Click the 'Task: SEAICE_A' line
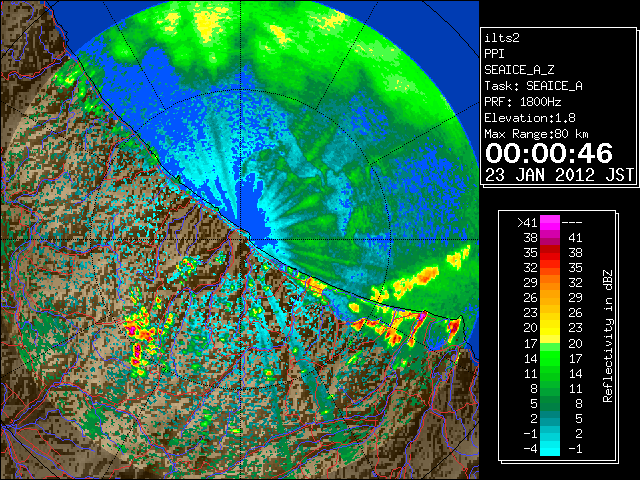Screen dimensions: 640x480 533,86
